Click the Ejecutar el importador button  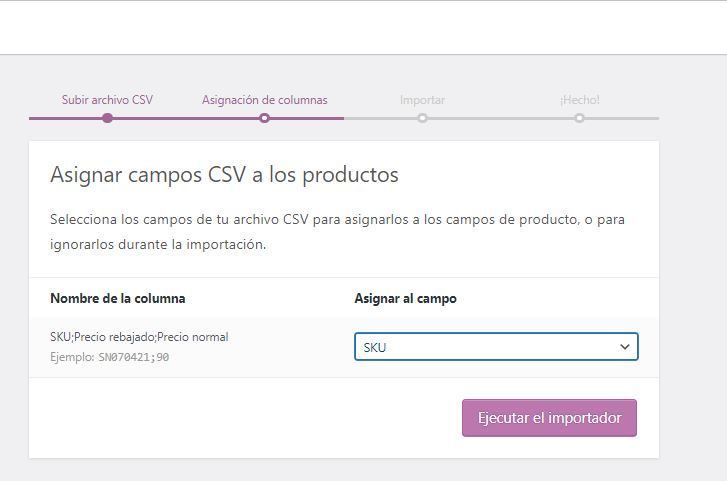[549, 418]
